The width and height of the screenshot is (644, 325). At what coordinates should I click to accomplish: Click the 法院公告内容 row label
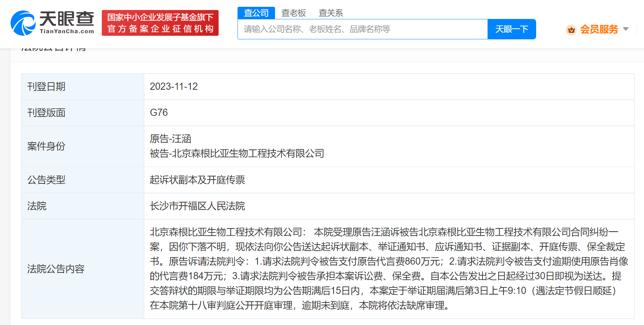coord(56,269)
